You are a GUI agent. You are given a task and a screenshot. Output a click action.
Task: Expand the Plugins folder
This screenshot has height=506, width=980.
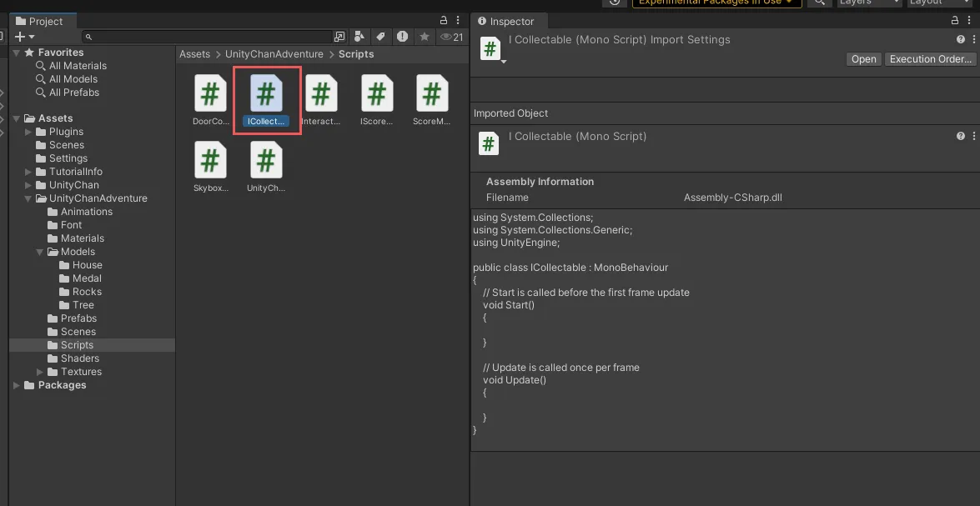(x=28, y=132)
